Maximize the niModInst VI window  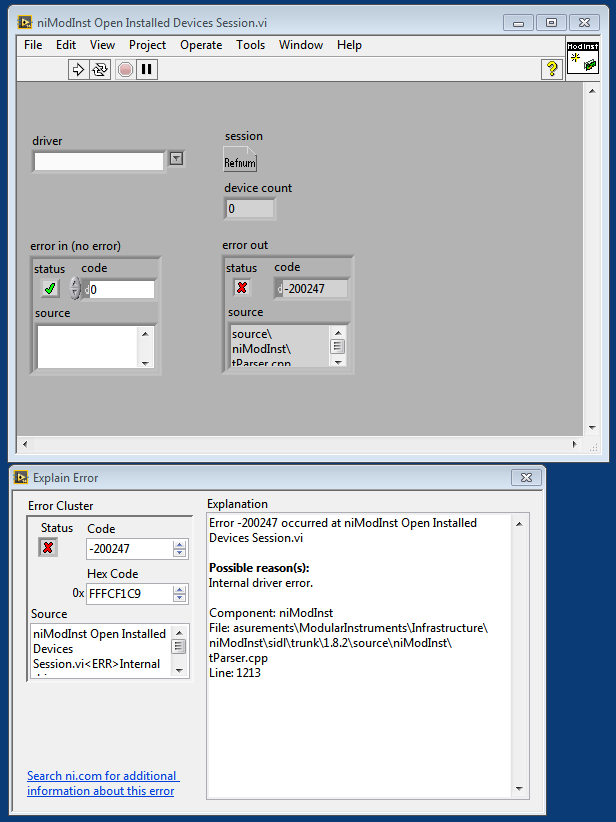pos(551,23)
